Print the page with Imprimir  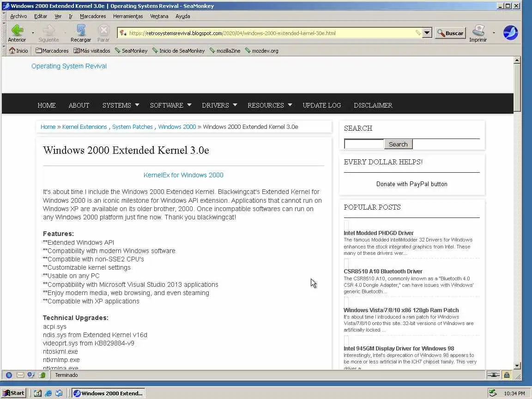click(x=478, y=33)
